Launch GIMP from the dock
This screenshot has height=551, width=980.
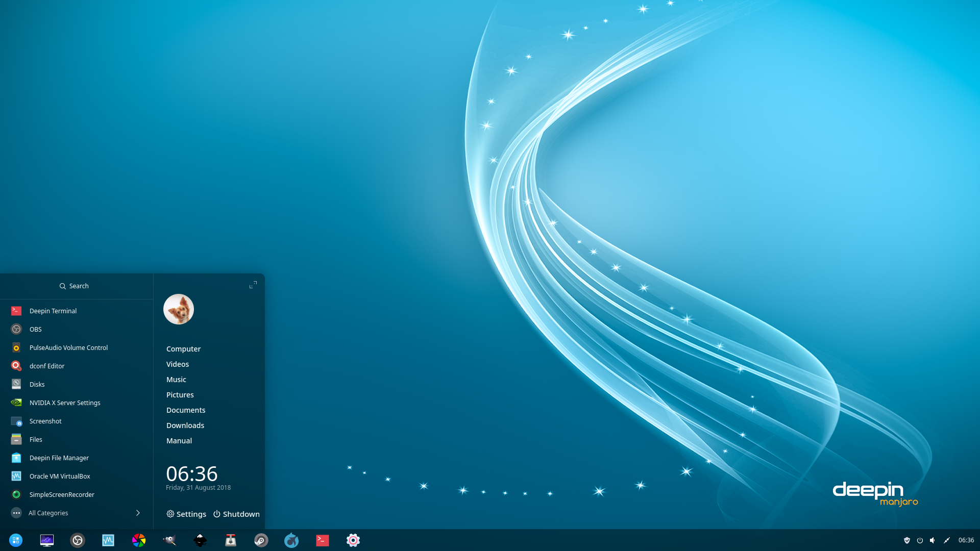(x=169, y=540)
